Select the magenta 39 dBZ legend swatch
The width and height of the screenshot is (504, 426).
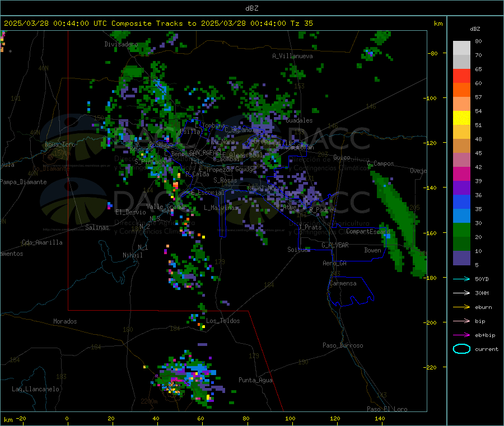click(461, 174)
